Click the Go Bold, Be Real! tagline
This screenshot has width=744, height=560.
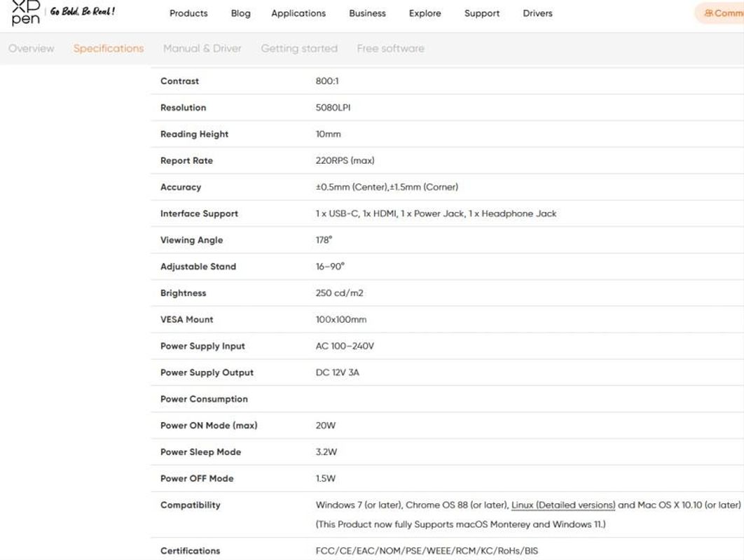(83, 11)
